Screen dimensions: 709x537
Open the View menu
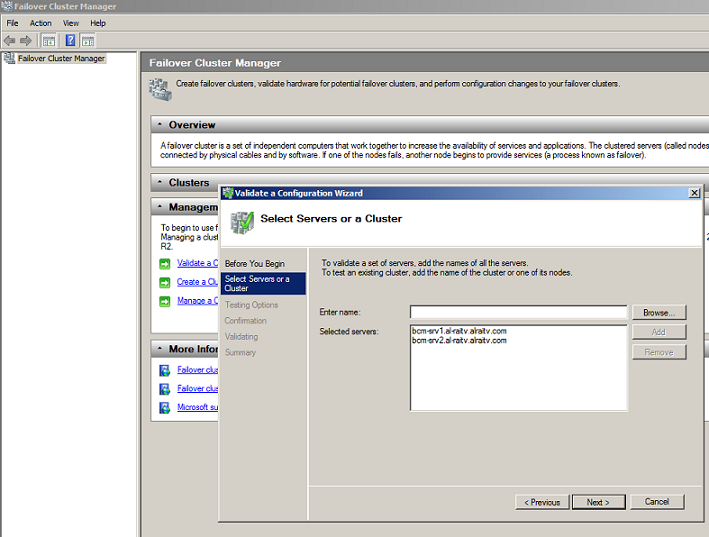(71, 23)
